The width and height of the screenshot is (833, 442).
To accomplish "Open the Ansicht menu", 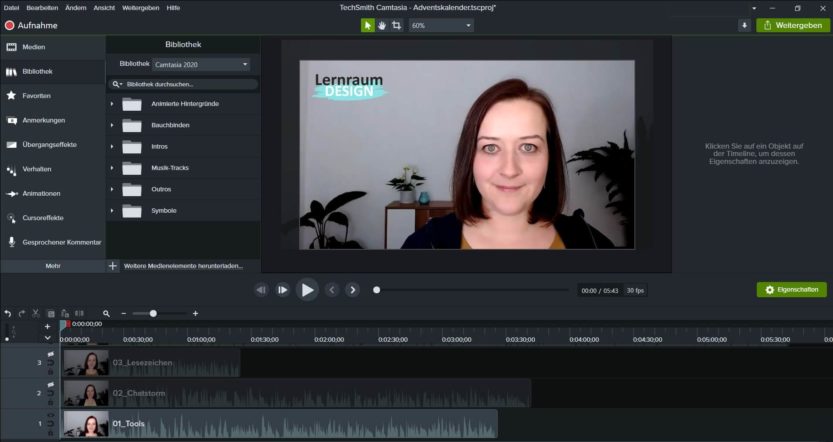I will pyautogui.click(x=104, y=8).
